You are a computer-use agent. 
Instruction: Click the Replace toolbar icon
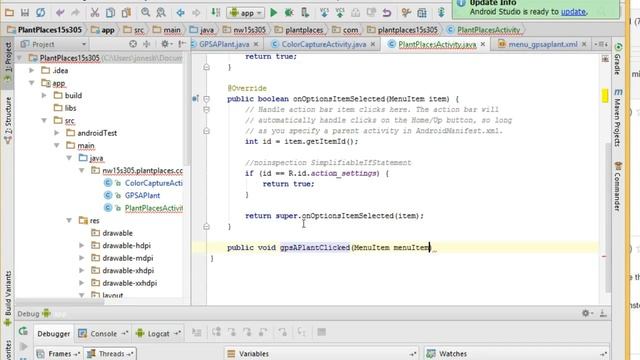pos(161,13)
